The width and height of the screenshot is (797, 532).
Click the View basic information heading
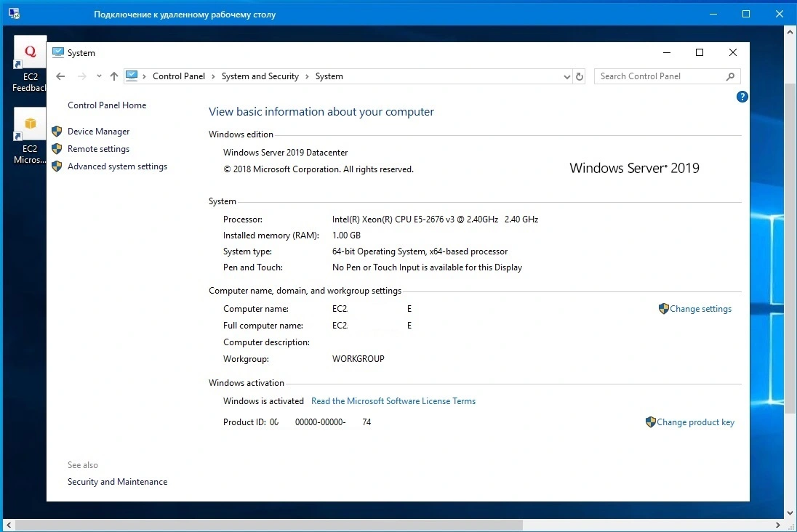[x=321, y=112]
